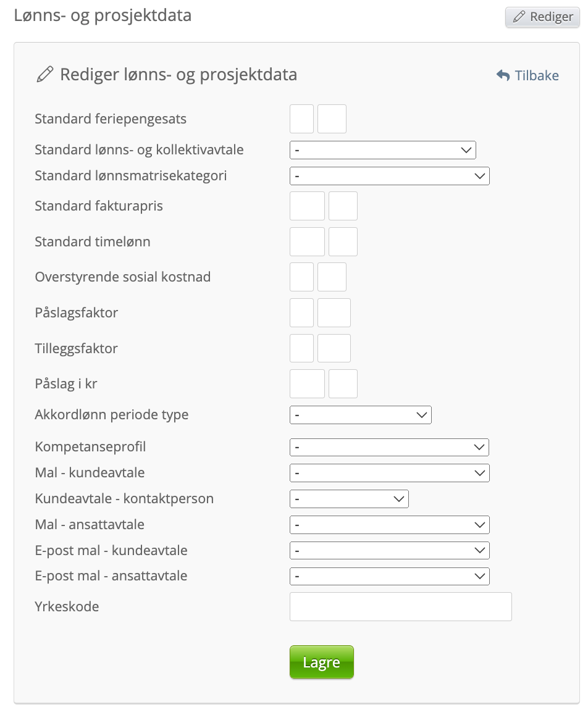Screen dimensions: 588x715
Task: Open the Akkordlønn periode type dropdown
Action: tap(360, 415)
